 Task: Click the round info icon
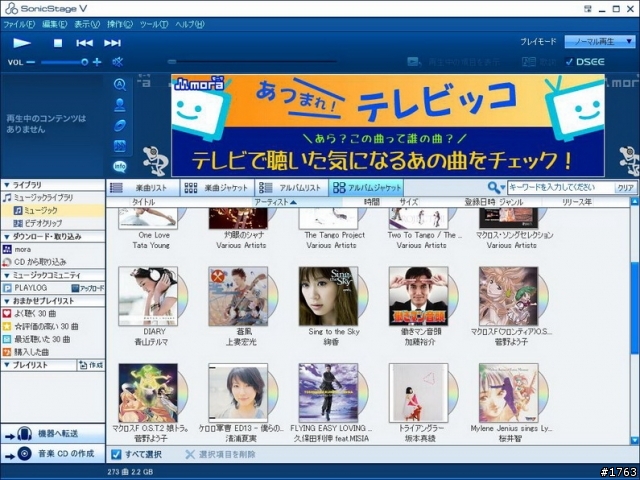point(120,166)
